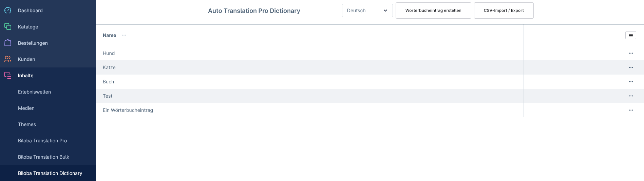Open Biloba Translation Bulk menu item

pyautogui.click(x=43, y=157)
